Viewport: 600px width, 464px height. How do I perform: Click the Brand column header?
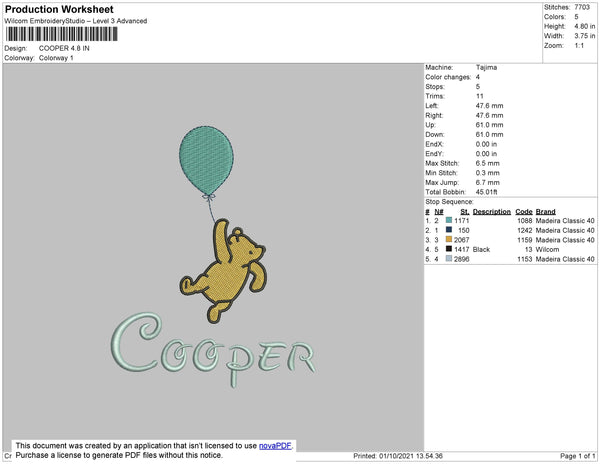pyautogui.click(x=546, y=212)
